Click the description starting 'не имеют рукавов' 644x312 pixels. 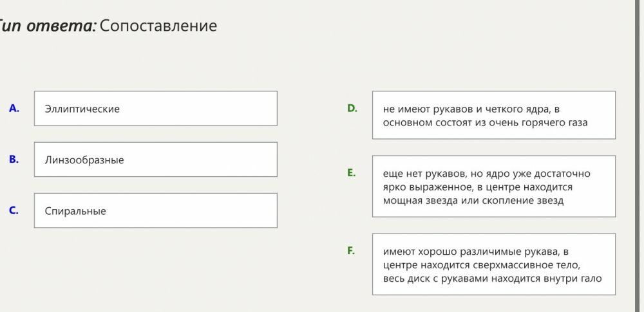493,115
